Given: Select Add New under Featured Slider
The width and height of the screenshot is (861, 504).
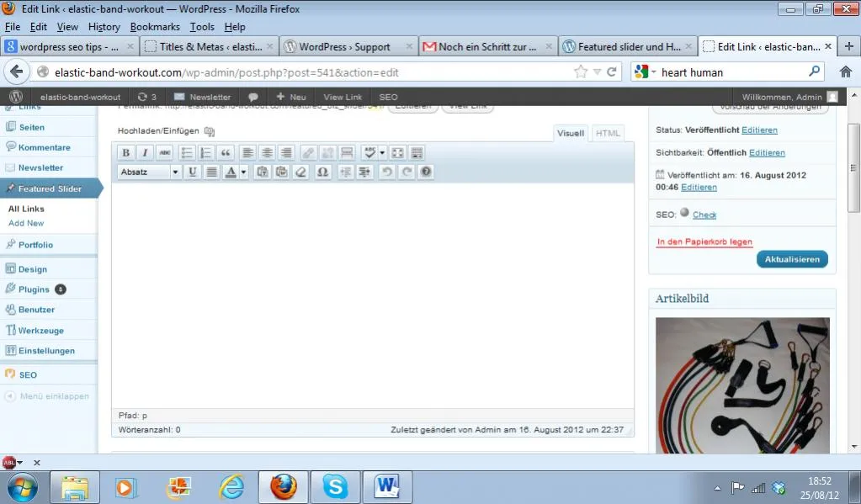Looking at the screenshot, I should coord(26,223).
